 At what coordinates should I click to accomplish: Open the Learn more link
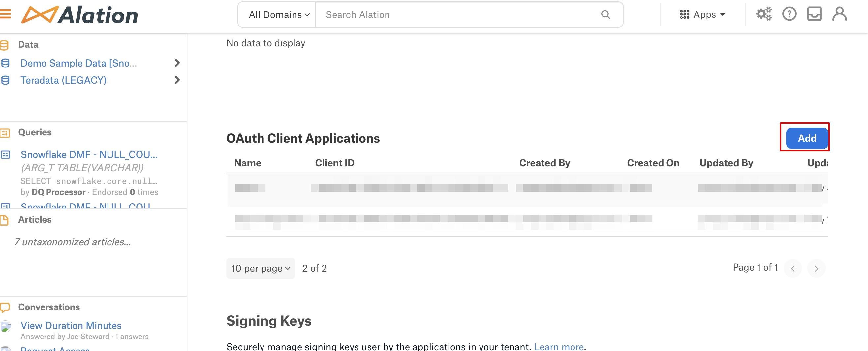(x=558, y=346)
